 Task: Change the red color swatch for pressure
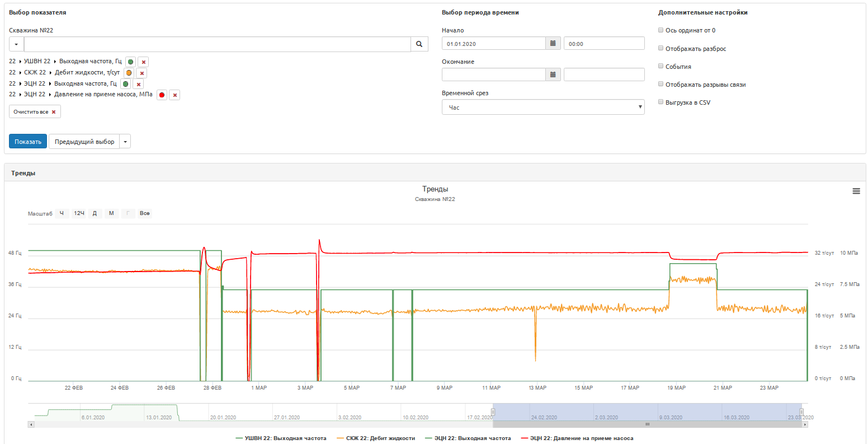(162, 95)
